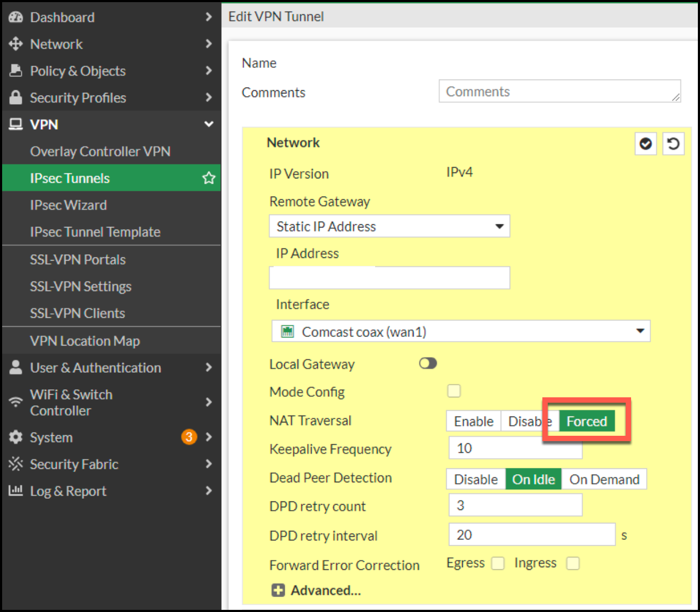Expand the User & Authentication chevron
The image size is (700, 612).
[208, 367]
